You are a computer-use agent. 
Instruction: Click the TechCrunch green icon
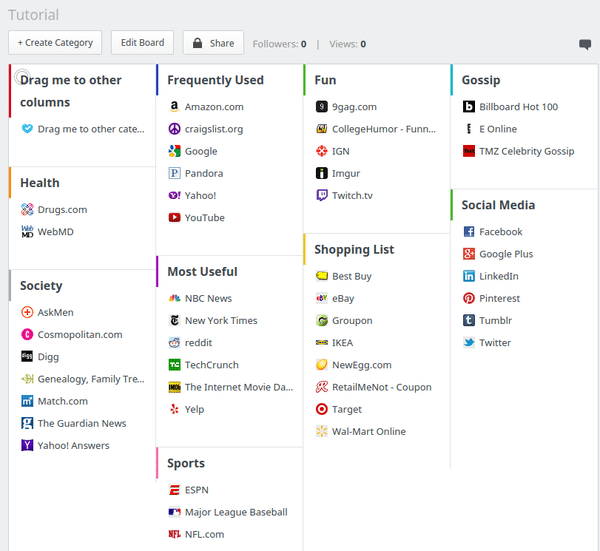(x=174, y=365)
